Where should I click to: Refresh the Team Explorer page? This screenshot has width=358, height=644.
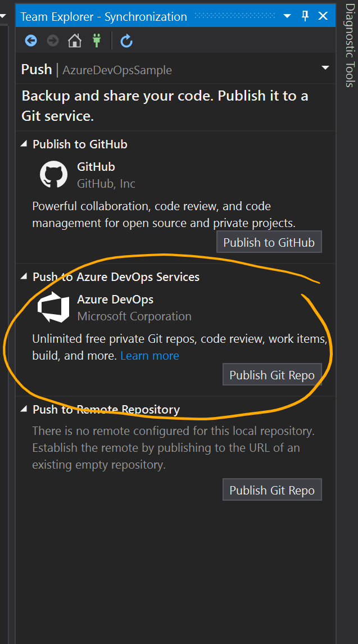126,40
